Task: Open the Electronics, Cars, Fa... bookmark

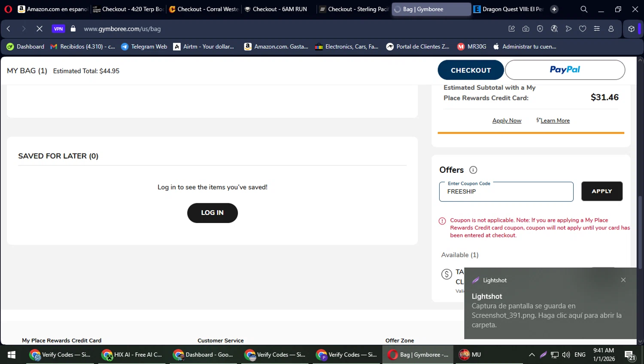Action: [346, 46]
